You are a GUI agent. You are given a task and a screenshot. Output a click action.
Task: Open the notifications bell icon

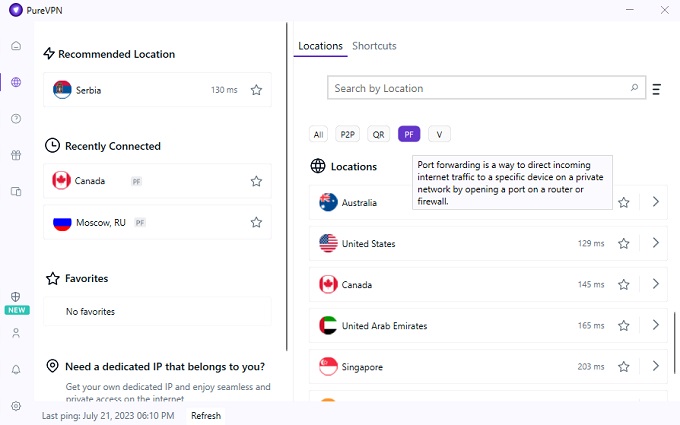coord(16,369)
